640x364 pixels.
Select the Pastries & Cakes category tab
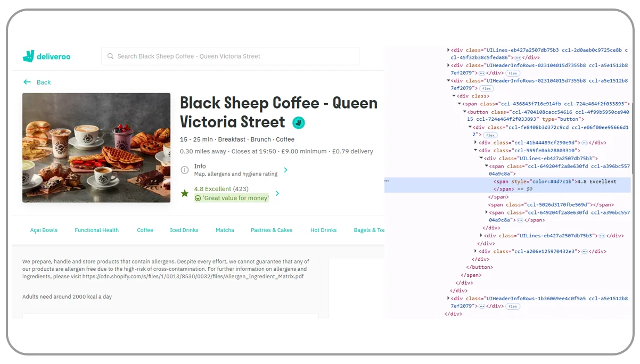point(272,230)
